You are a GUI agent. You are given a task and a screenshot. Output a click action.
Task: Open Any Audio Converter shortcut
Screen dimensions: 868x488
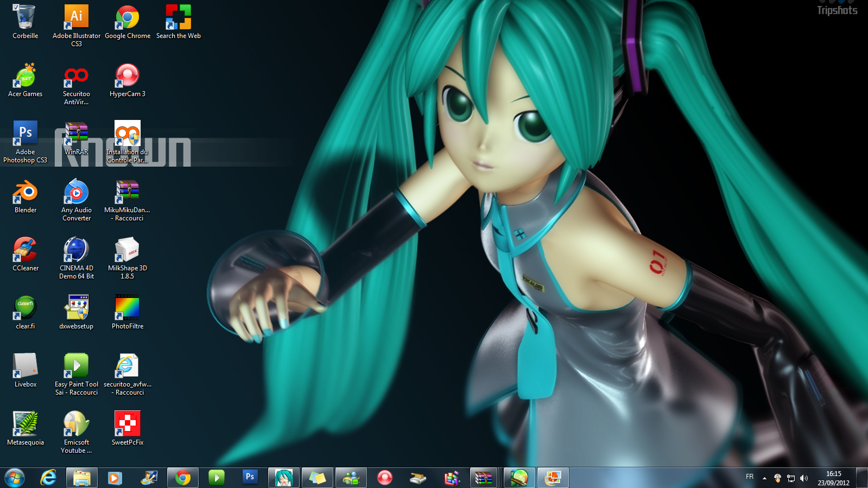coord(77,200)
